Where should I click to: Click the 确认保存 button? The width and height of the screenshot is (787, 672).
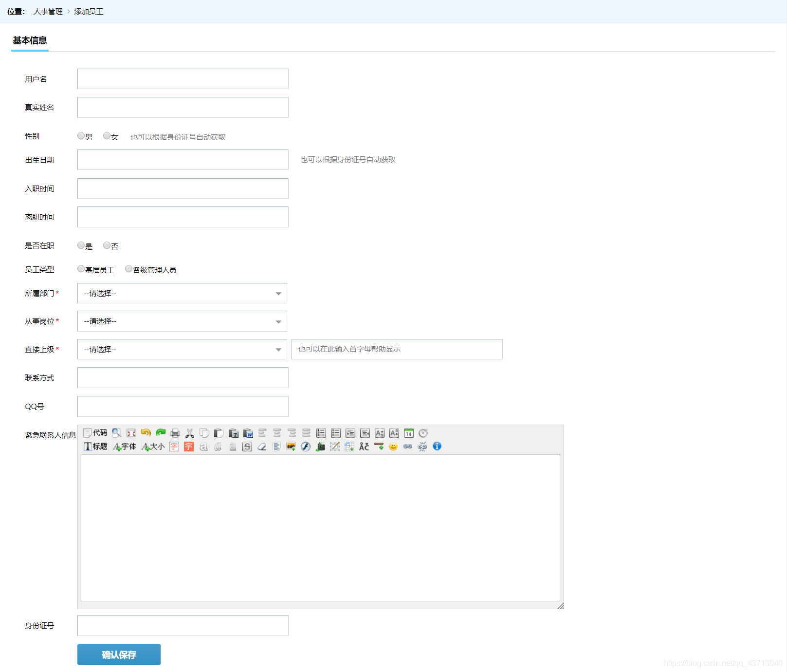point(119,654)
